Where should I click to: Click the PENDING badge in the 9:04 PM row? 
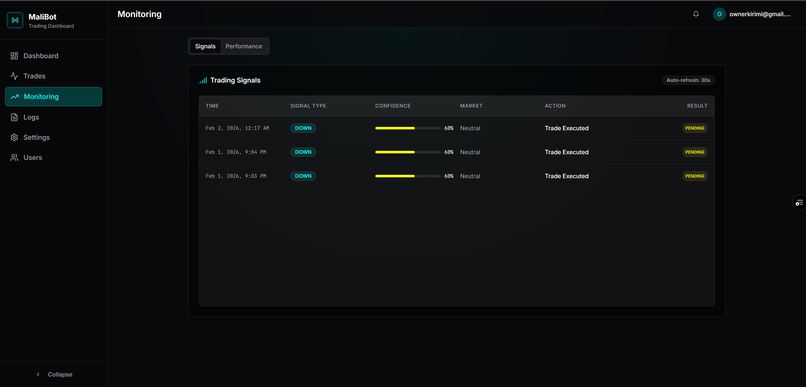(695, 152)
